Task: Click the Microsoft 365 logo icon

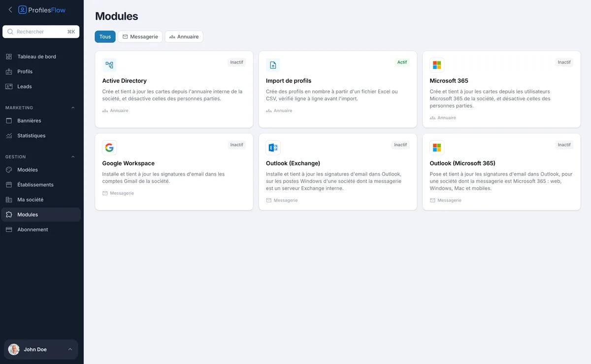Action: click(x=437, y=65)
